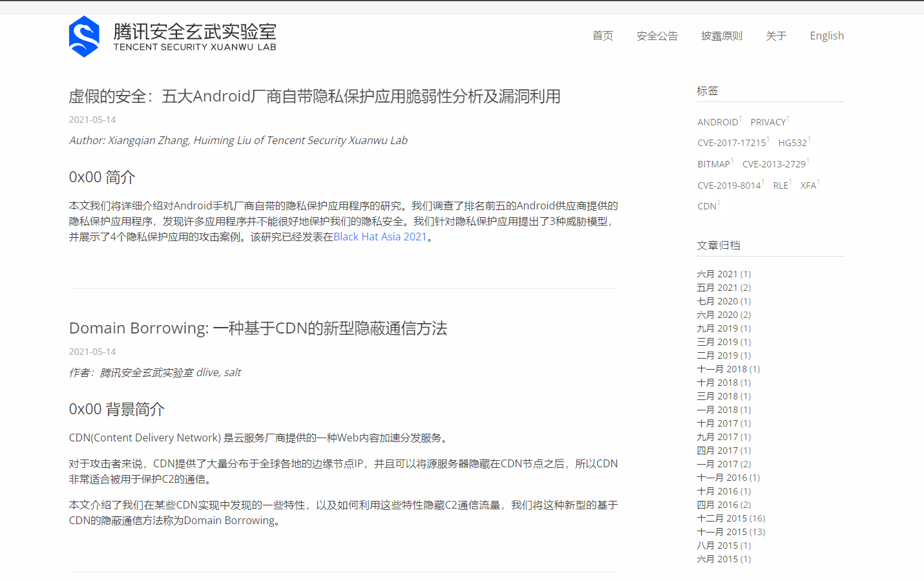Open archive 三月 2019 (1)
Screen dimensions: 924x581
(724, 342)
